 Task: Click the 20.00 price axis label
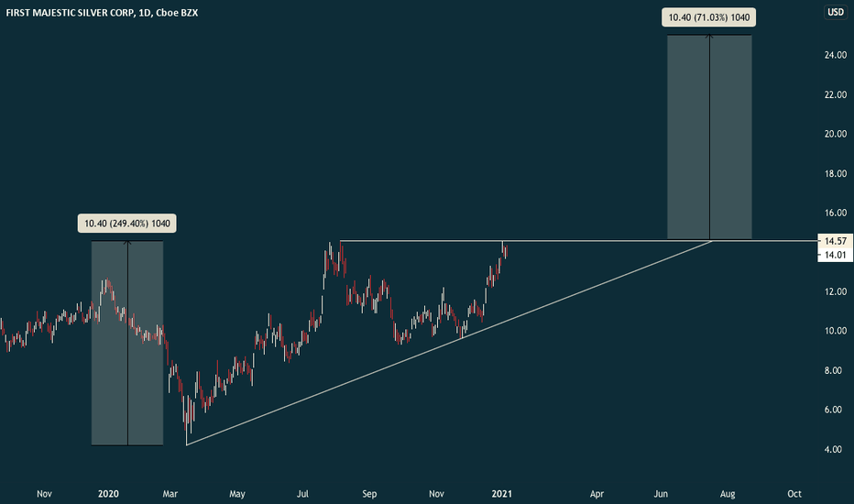[836, 134]
